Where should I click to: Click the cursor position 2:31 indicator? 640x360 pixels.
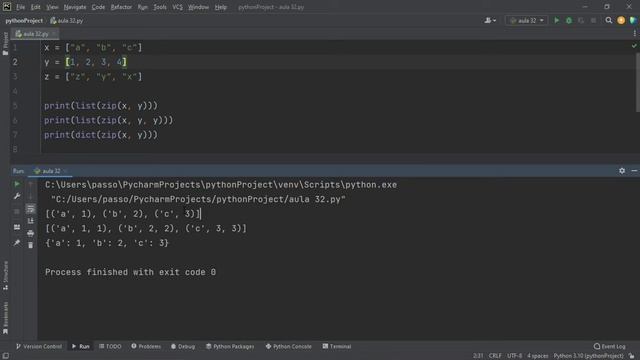tap(478, 356)
